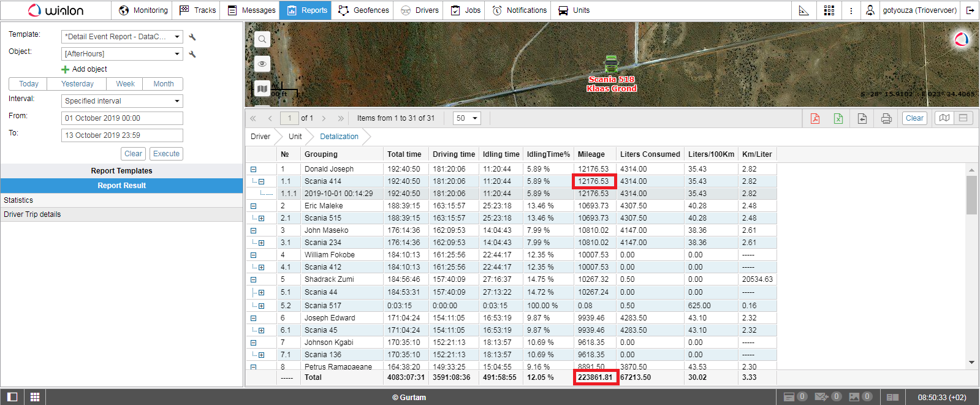Click the logout icon
Screen dimensions: 980x405
point(970,10)
